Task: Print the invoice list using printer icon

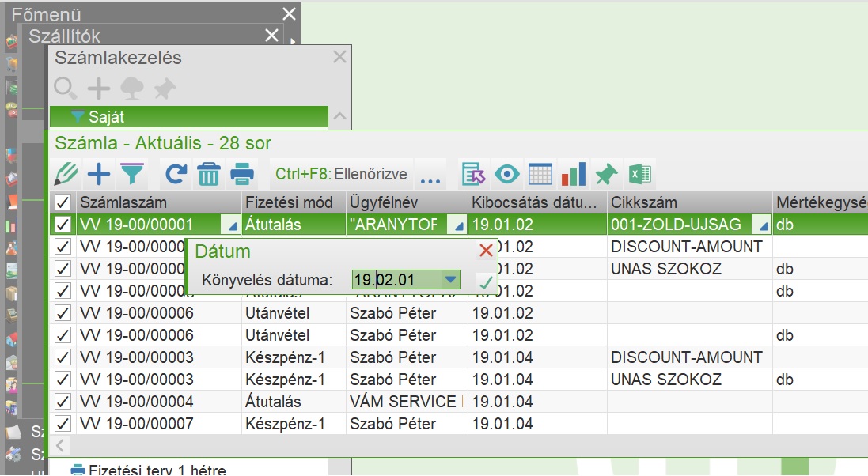Action: [x=242, y=174]
